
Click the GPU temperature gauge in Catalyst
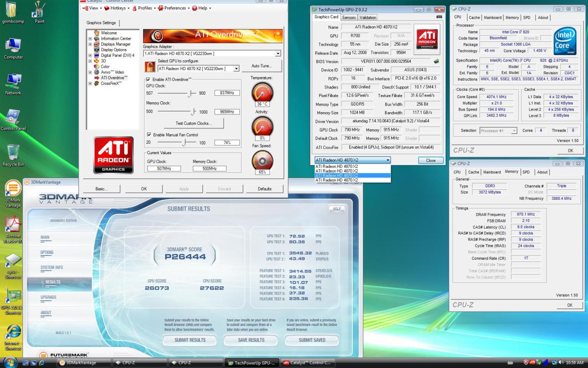coord(262,93)
